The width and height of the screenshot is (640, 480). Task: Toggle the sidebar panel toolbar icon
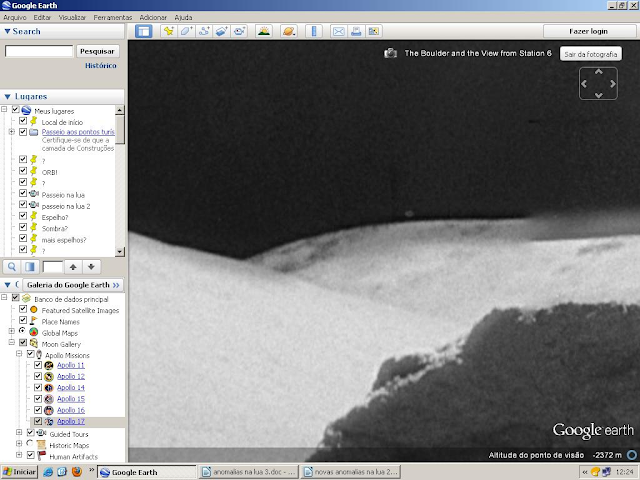(144, 31)
